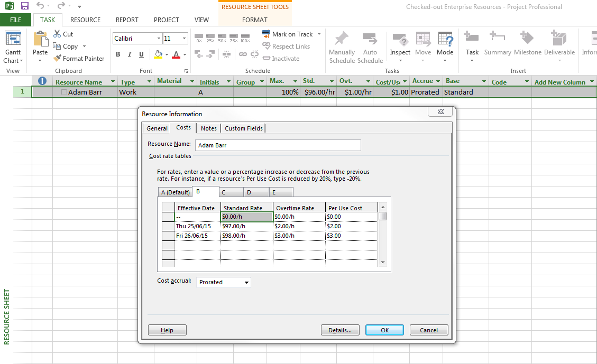This screenshot has width=597, height=364.
Task: Open the indicators column info icon
Action: point(42,81)
